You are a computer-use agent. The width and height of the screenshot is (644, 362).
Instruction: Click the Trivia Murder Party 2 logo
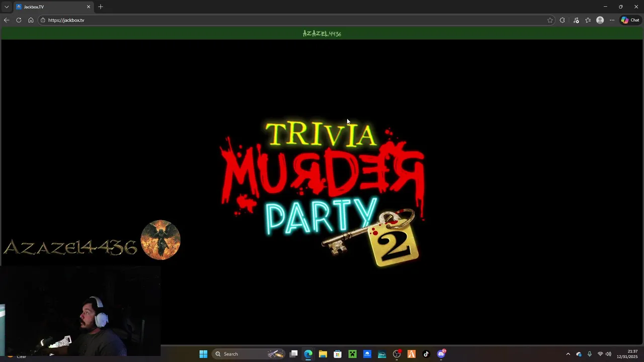click(x=322, y=194)
